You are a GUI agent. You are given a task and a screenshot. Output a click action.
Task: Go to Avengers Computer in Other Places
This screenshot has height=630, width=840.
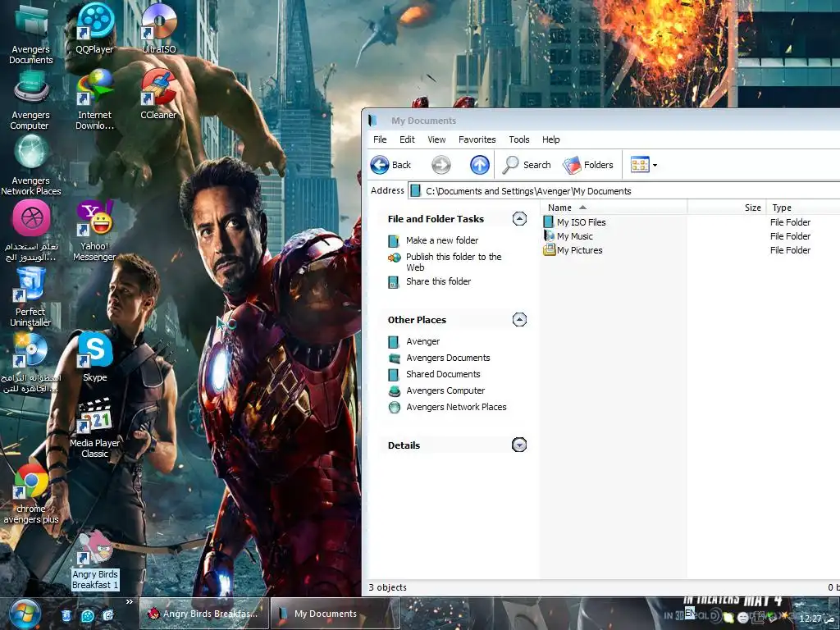(x=445, y=390)
